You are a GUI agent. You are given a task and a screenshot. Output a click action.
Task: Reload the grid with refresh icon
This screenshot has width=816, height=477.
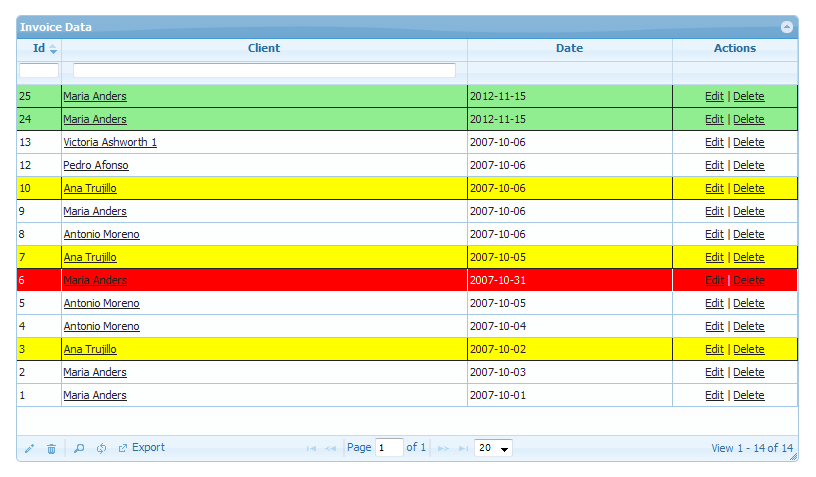pyautogui.click(x=101, y=449)
